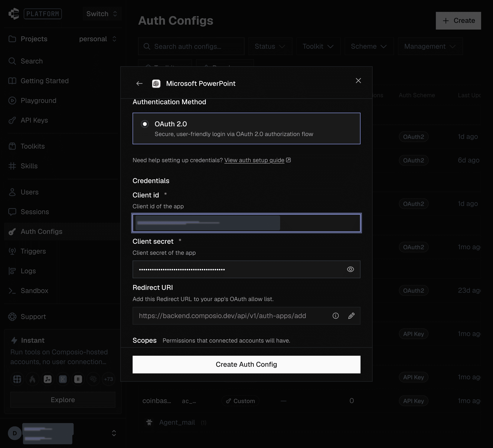
Task: Click the Create button on Auth Configs page
Action: pyautogui.click(x=458, y=20)
